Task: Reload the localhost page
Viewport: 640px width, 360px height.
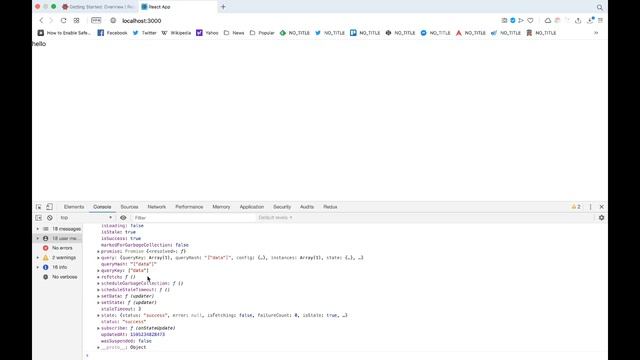Action: coord(63,20)
